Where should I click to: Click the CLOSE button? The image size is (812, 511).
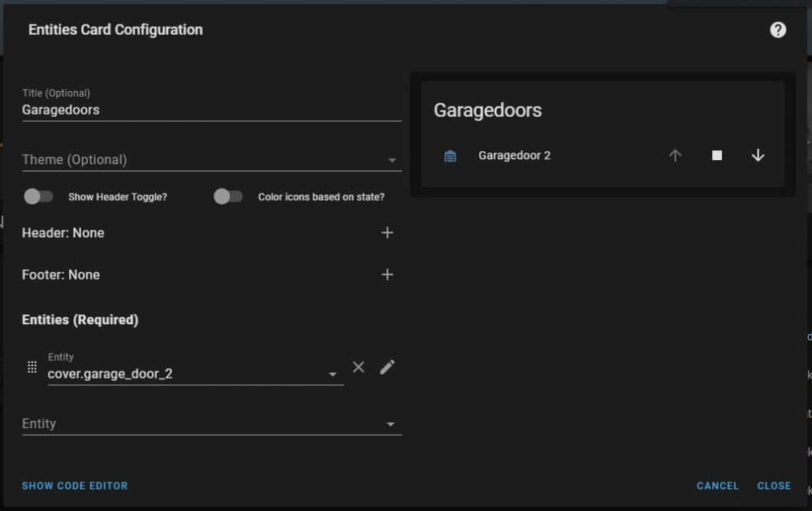[x=773, y=485]
